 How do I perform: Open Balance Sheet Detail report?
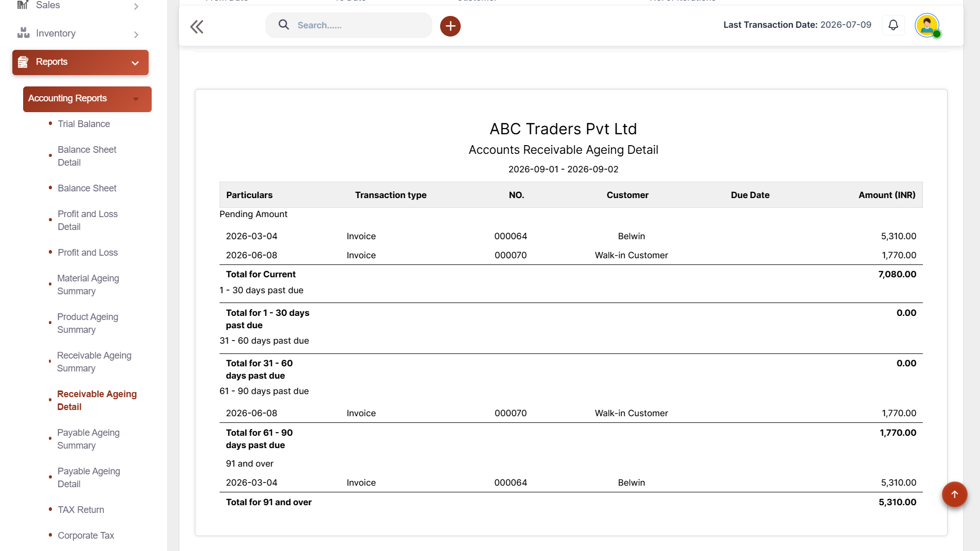[87, 156]
